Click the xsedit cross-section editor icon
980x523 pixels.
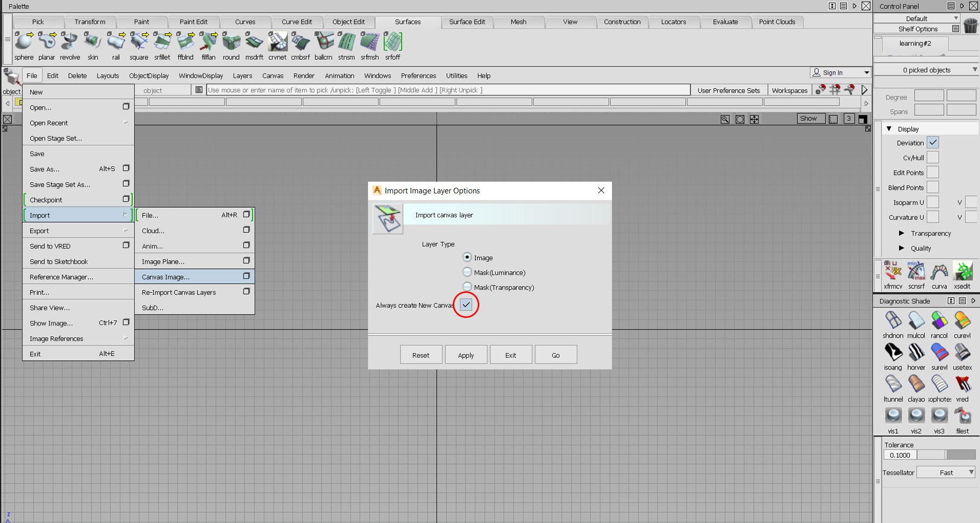pyautogui.click(x=962, y=272)
